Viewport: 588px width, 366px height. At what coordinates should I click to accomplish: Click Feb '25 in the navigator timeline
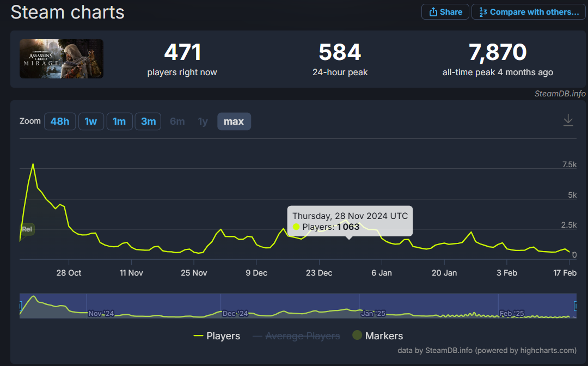tap(512, 314)
